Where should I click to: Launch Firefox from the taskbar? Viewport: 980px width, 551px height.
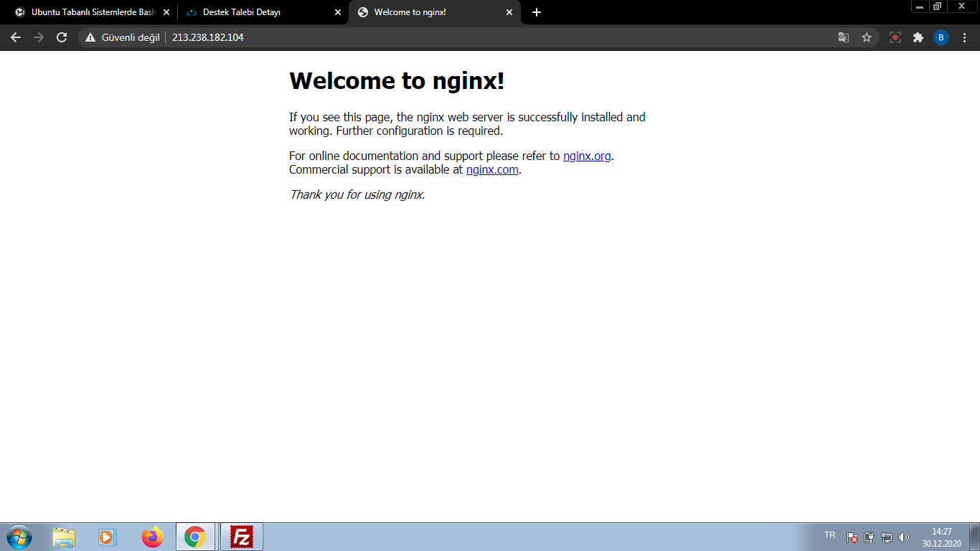tap(152, 537)
